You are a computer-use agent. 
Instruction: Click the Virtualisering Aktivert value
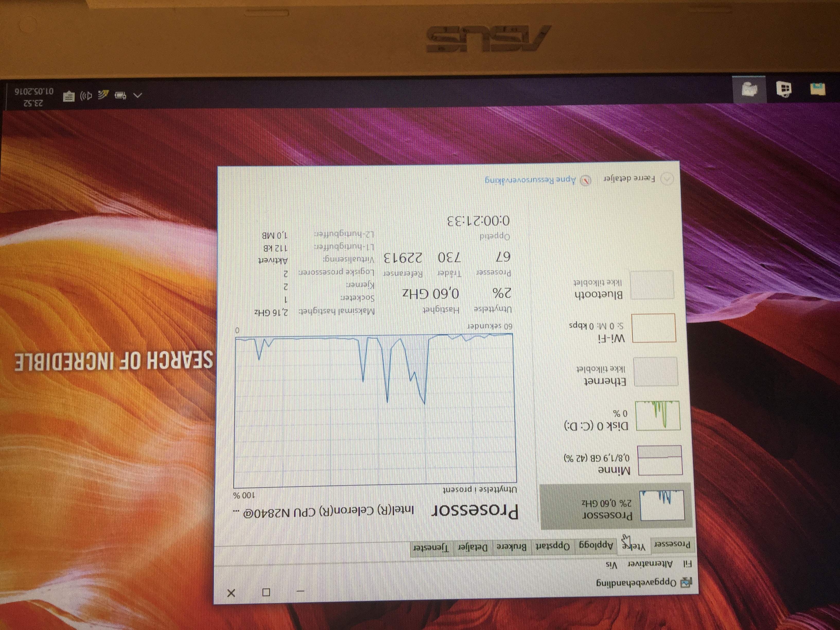(x=273, y=260)
